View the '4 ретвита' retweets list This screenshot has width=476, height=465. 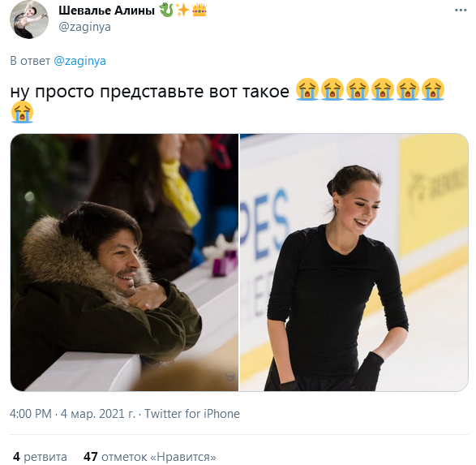coord(40,457)
